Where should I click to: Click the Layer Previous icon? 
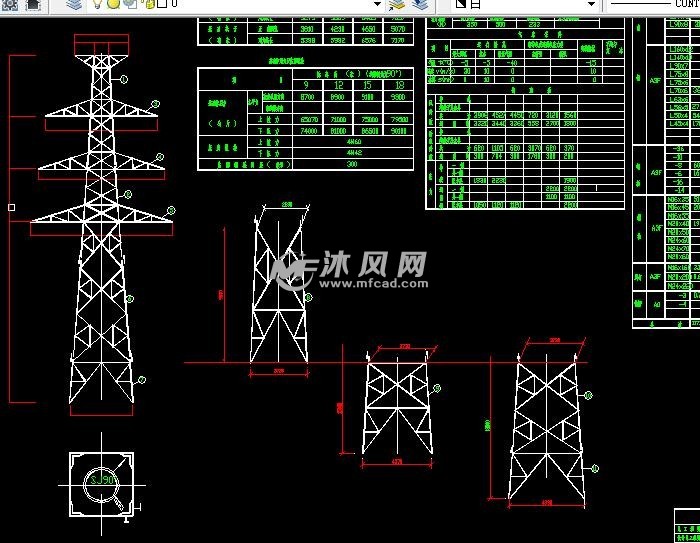(x=420, y=4)
